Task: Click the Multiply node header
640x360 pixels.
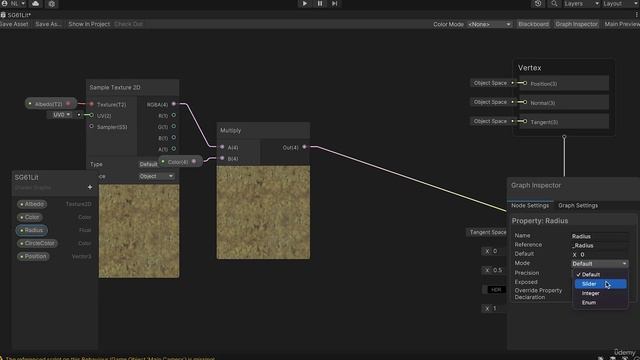Action: 263,131
